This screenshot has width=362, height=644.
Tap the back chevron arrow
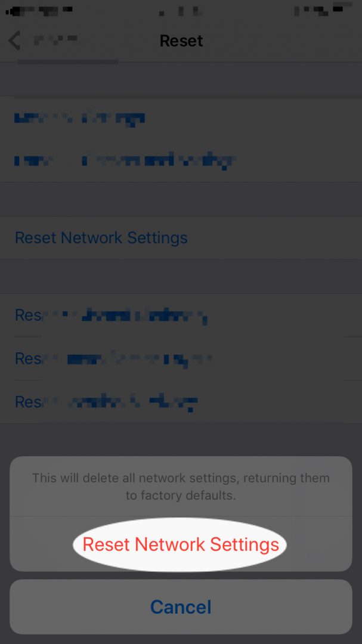coord(14,41)
